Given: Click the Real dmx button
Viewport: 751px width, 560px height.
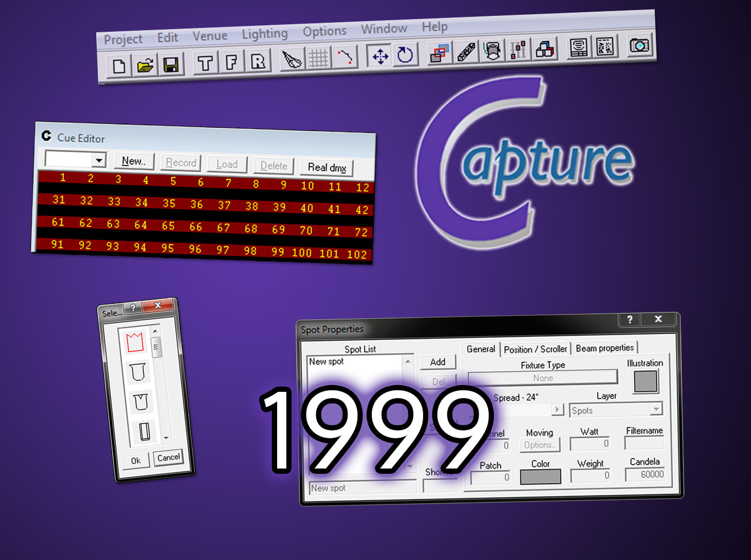Looking at the screenshot, I should coord(327,168).
